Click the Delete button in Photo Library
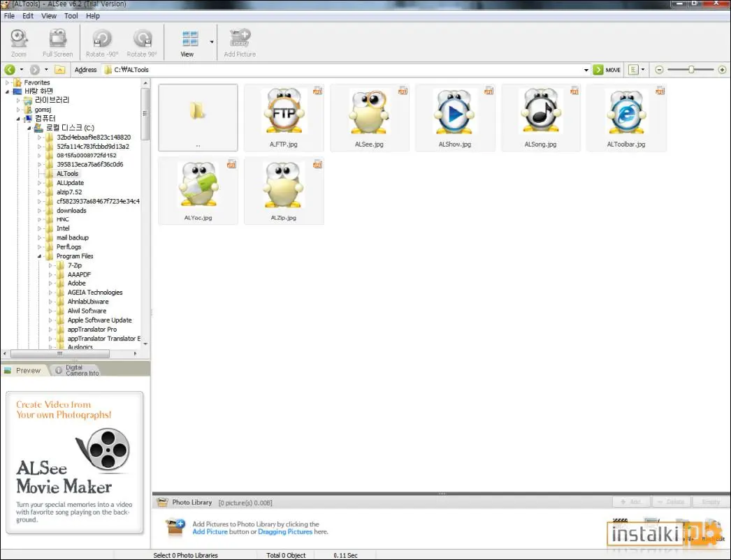 point(670,502)
